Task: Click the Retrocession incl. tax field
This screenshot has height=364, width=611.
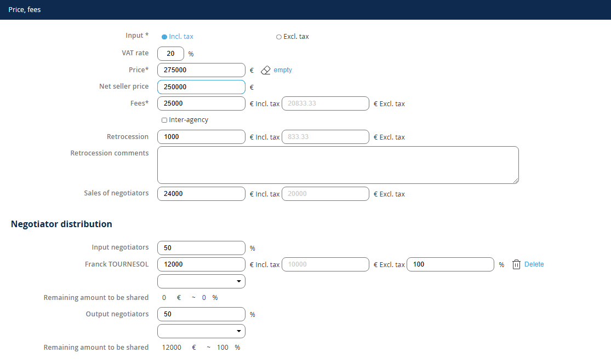Action: (201, 137)
